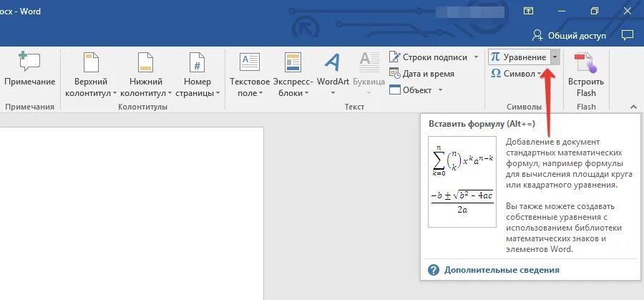
Task: Click the Символы group label
Action: point(524,107)
